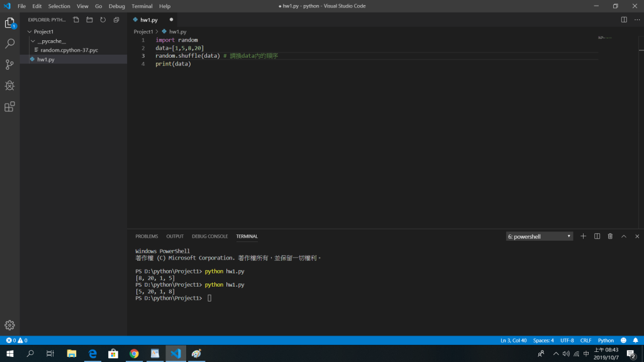
Task: Add a new terminal instance
Action: (583, 236)
